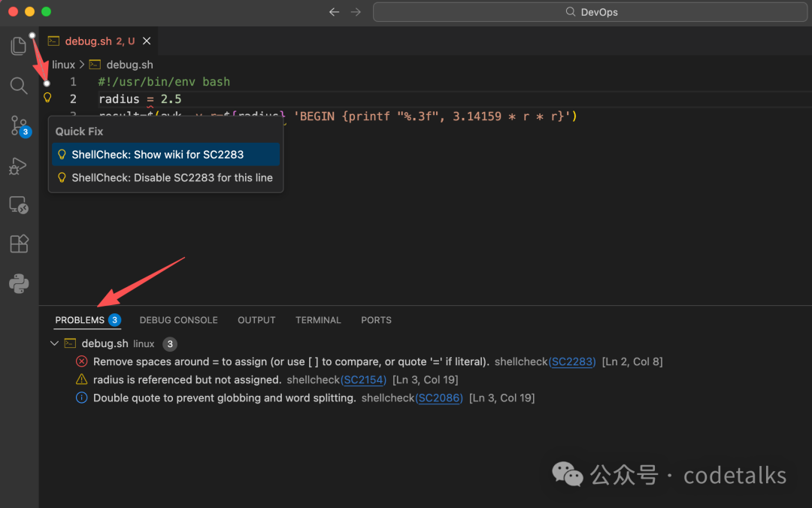Click the shebang line 1 code
Image resolution: width=812 pixels, height=508 pixels.
click(x=164, y=82)
